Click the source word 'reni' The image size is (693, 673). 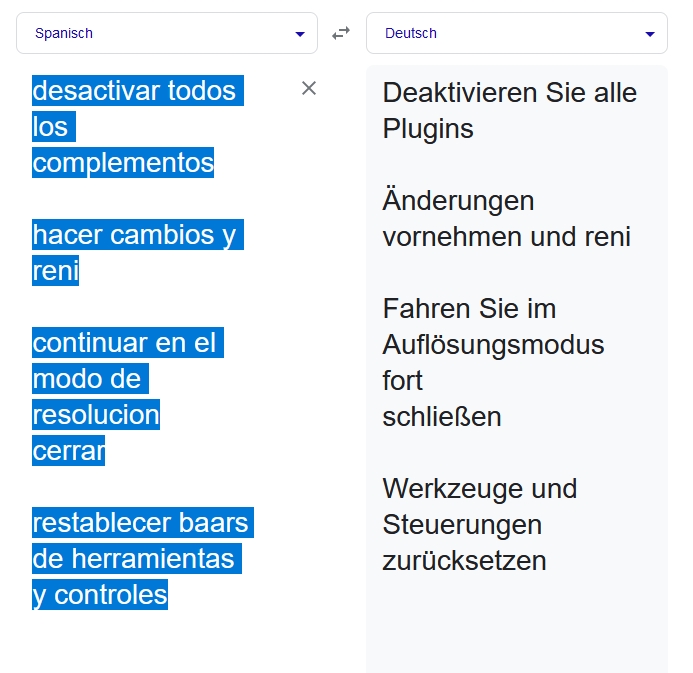[x=56, y=271]
